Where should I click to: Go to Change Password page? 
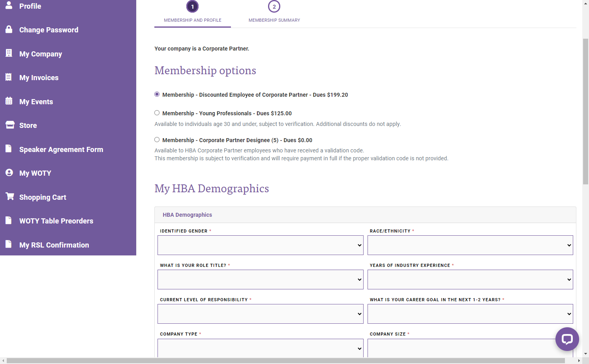pyautogui.click(x=49, y=30)
